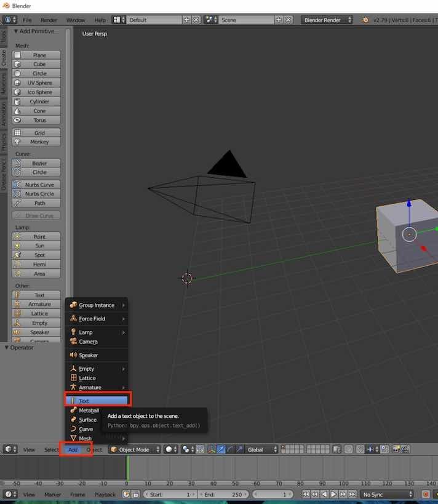
Task: Play the animation forward
Action: click(333, 494)
